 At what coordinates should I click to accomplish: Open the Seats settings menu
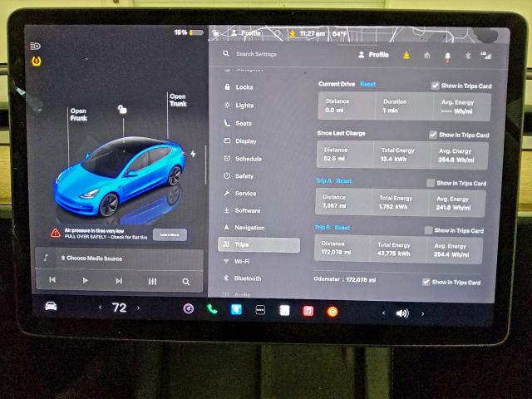[x=238, y=123]
